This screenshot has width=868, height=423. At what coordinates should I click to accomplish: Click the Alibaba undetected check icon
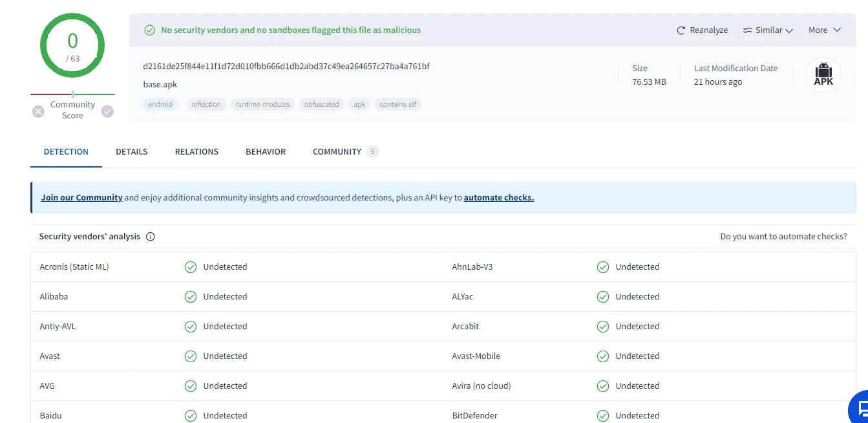191,297
